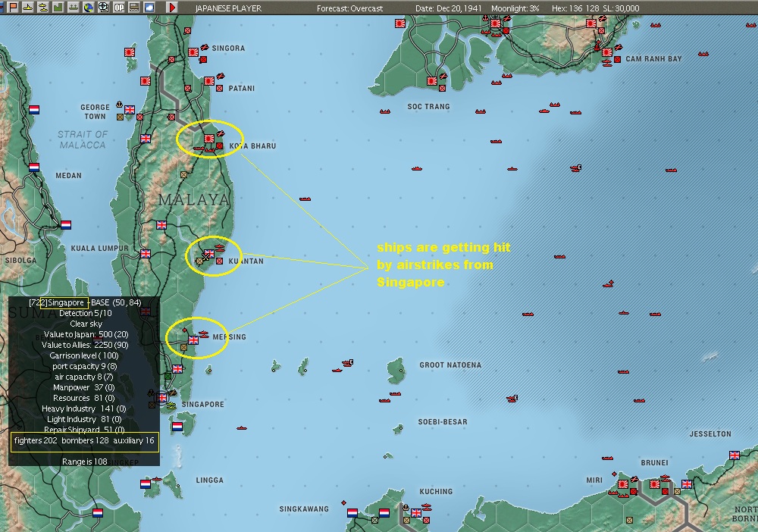This screenshot has width=758, height=532.
Task: Select the escorted ship east of Groot Natoena
Action: pyautogui.click(x=512, y=399)
